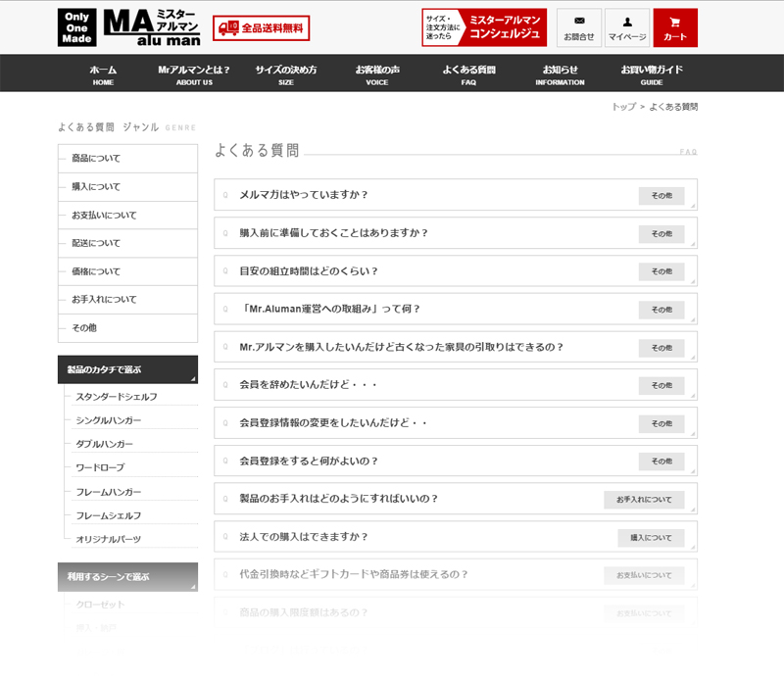Expand the 法人での購入はできますか？ question

tap(304, 537)
